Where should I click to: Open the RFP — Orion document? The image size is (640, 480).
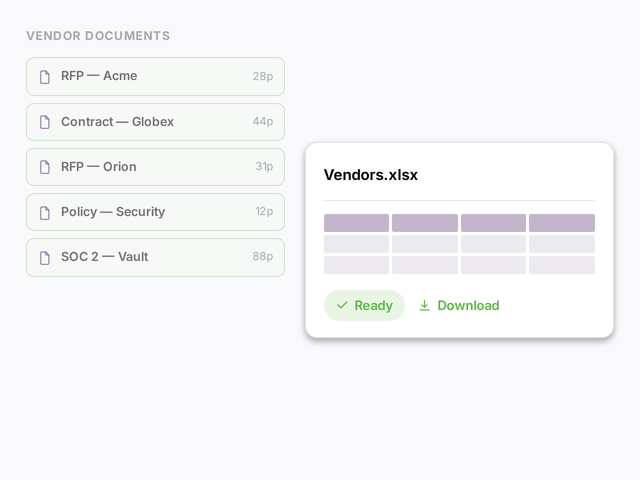pyautogui.click(x=156, y=167)
